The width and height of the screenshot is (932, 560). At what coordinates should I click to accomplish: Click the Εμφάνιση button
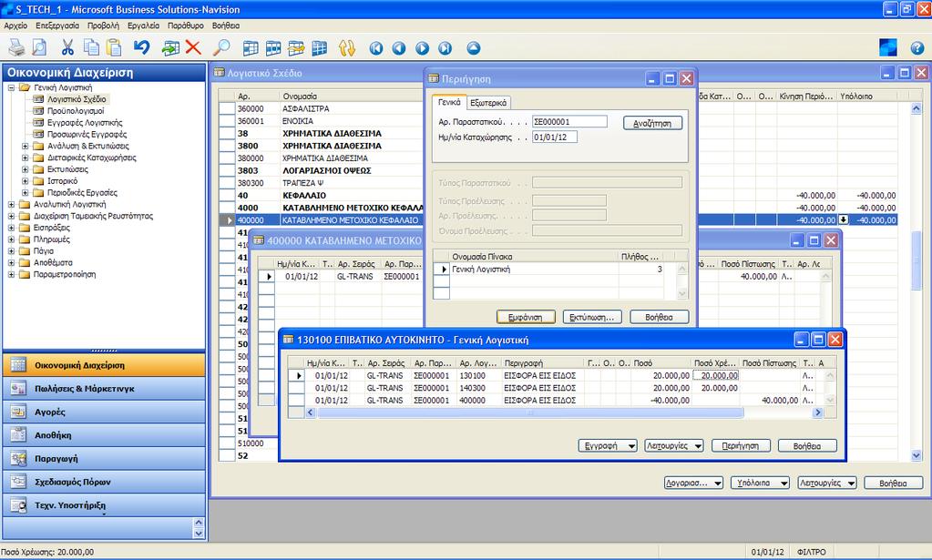[x=526, y=318]
